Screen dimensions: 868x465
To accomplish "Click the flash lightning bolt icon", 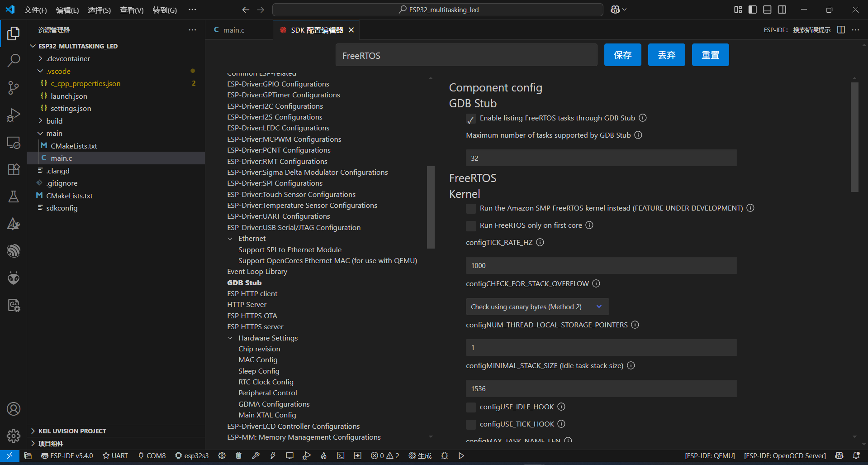I will [x=273, y=455].
